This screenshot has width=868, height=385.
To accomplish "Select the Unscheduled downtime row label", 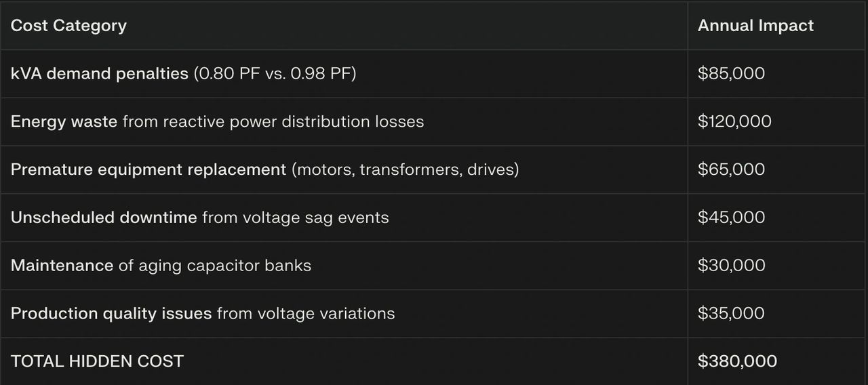I will 104,218.
